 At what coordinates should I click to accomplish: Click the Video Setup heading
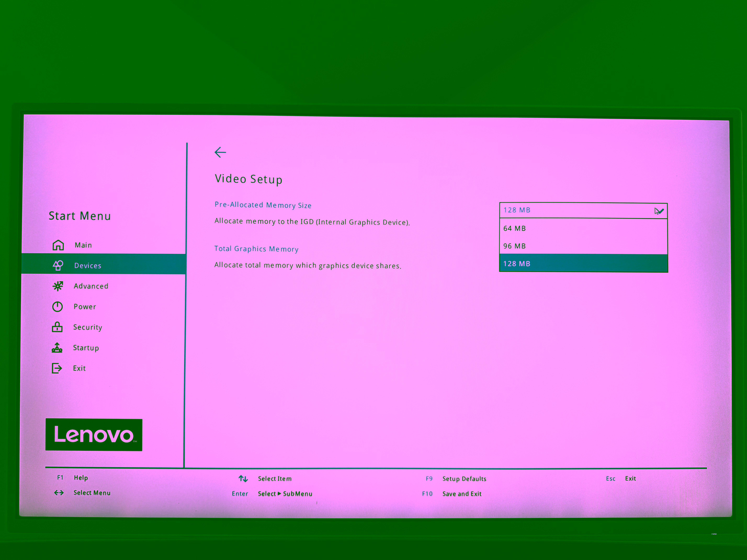pyautogui.click(x=249, y=179)
